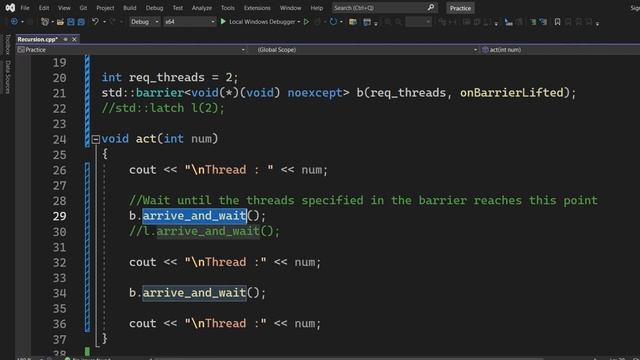Open the Toolbox side panel tab
640x360 pixels.
[7, 44]
